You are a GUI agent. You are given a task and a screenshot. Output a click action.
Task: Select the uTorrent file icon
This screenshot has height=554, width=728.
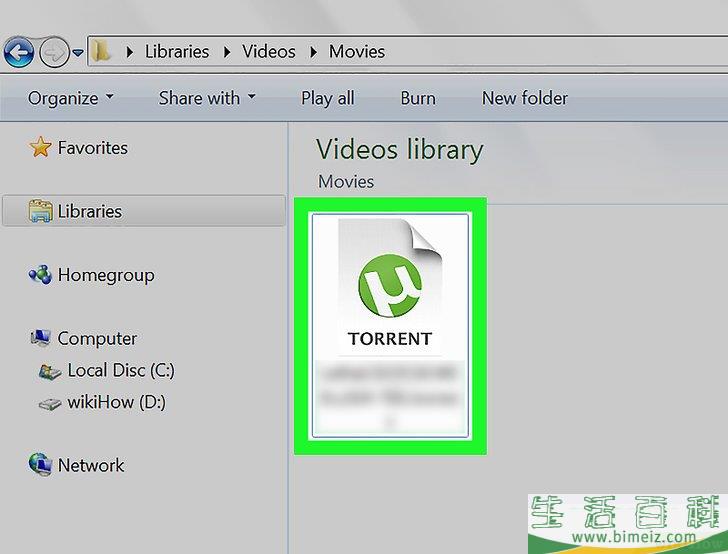pyautogui.click(x=390, y=286)
